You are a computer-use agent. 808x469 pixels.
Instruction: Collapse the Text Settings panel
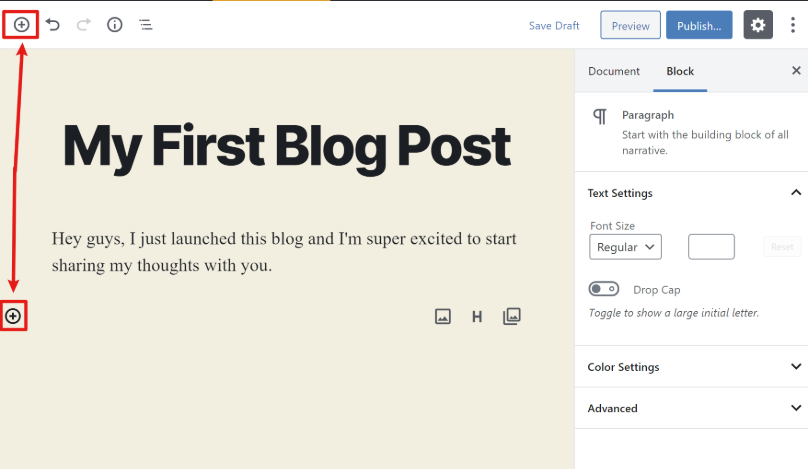(x=692, y=193)
